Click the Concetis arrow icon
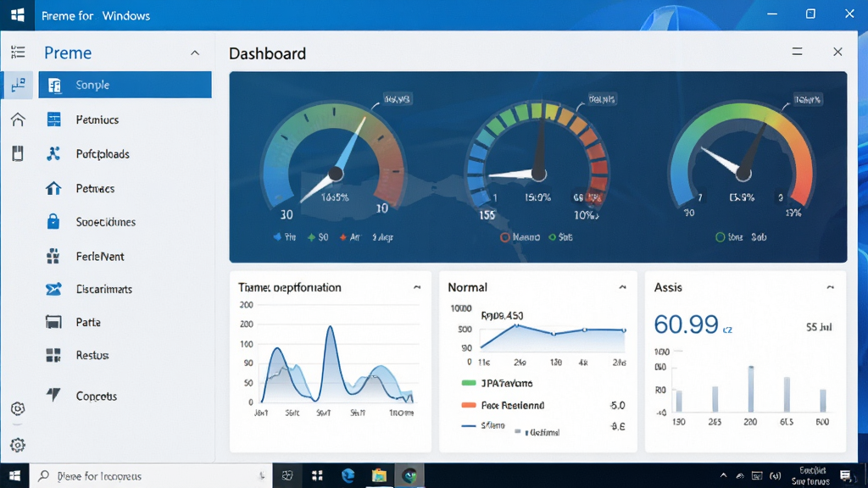This screenshot has width=868, height=488. (x=53, y=394)
